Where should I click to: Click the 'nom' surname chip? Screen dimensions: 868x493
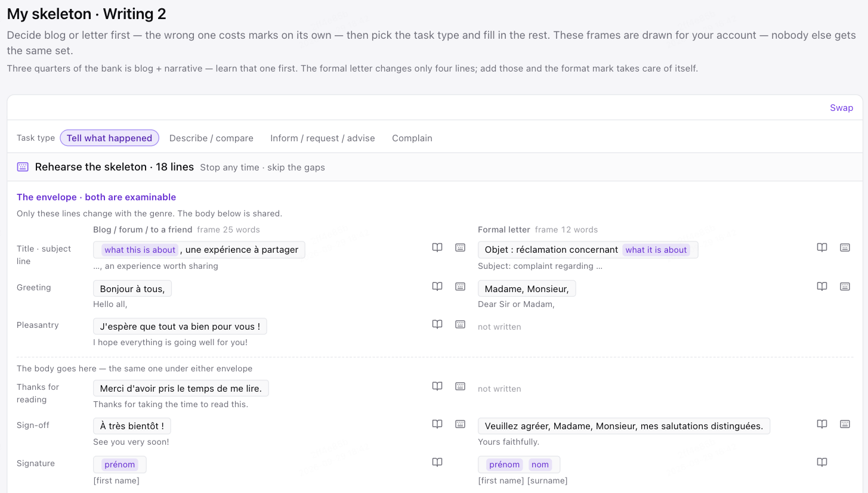pyautogui.click(x=540, y=464)
